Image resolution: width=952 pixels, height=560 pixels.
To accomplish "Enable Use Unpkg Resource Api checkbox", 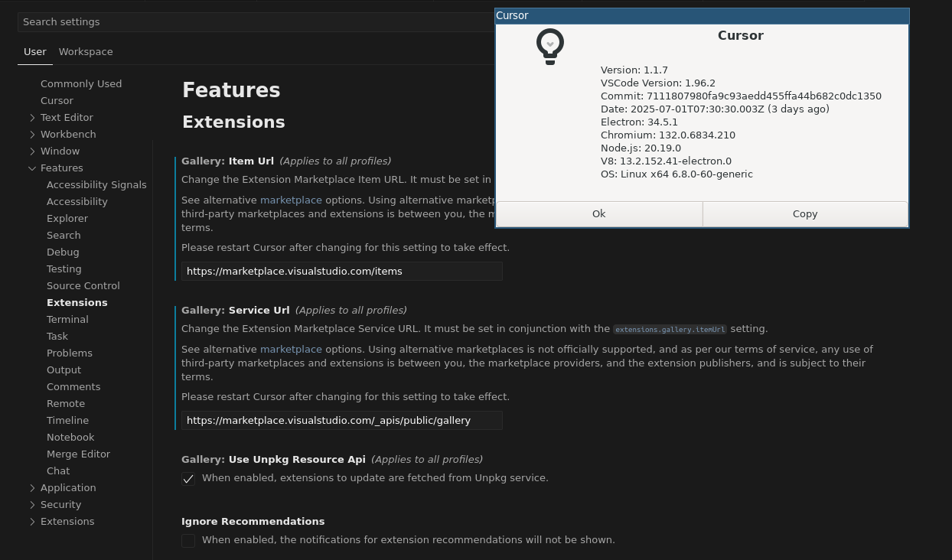I will 188,478.
